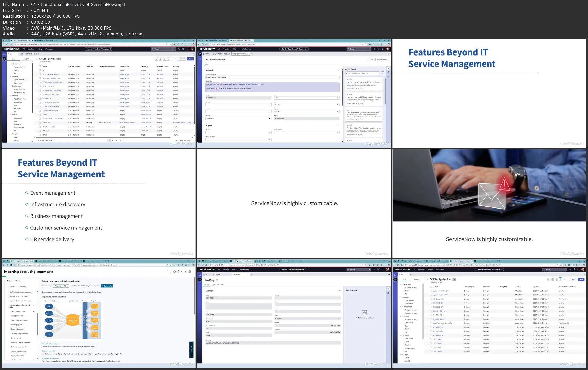Click the Assign to me button
588x370 pixels.
pyautogui.click(x=382, y=60)
